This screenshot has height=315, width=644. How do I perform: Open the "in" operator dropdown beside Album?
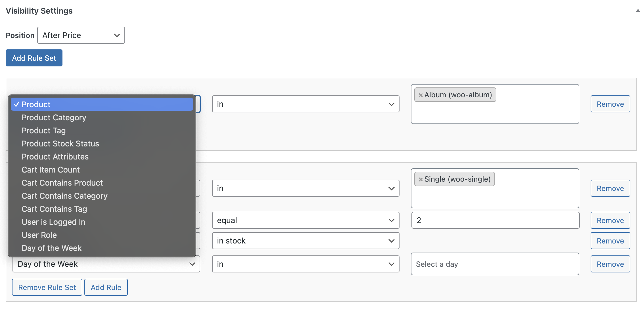pyautogui.click(x=305, y=104)
